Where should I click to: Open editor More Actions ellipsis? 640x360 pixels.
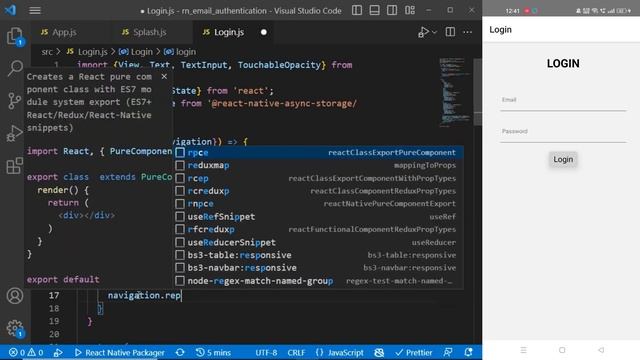[467, 32]
